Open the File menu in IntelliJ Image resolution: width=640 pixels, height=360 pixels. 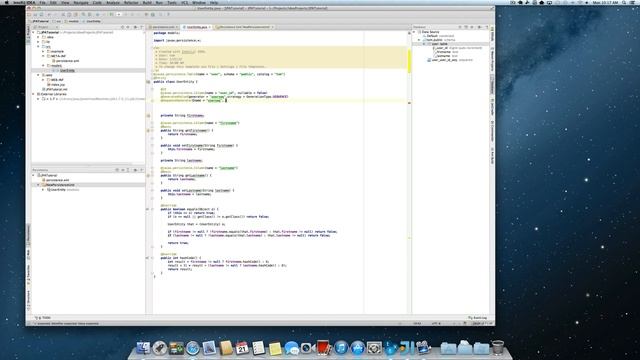tap(42, 2)
